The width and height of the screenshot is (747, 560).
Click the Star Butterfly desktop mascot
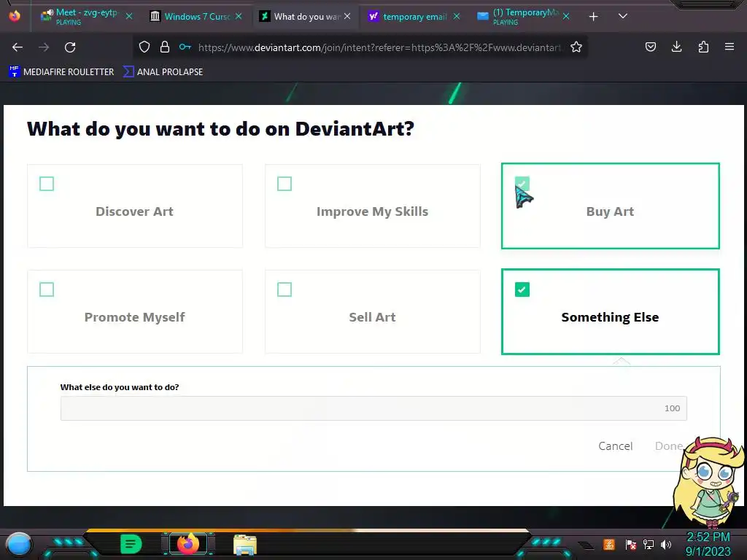point(708,481)
